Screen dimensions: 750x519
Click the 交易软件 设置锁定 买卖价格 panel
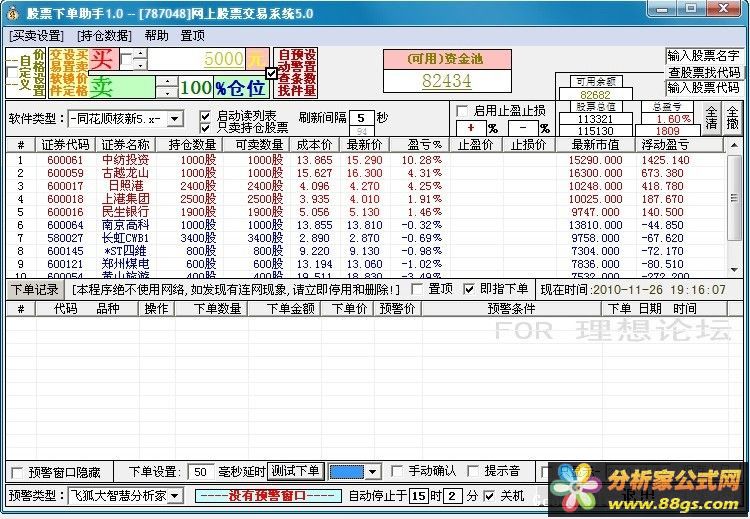tap(68, 73)
